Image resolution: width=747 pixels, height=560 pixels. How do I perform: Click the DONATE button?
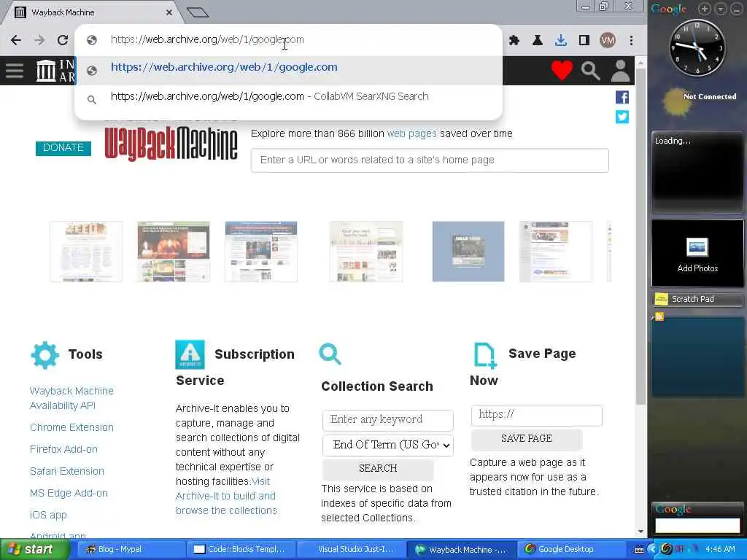[x=63, y=148]
